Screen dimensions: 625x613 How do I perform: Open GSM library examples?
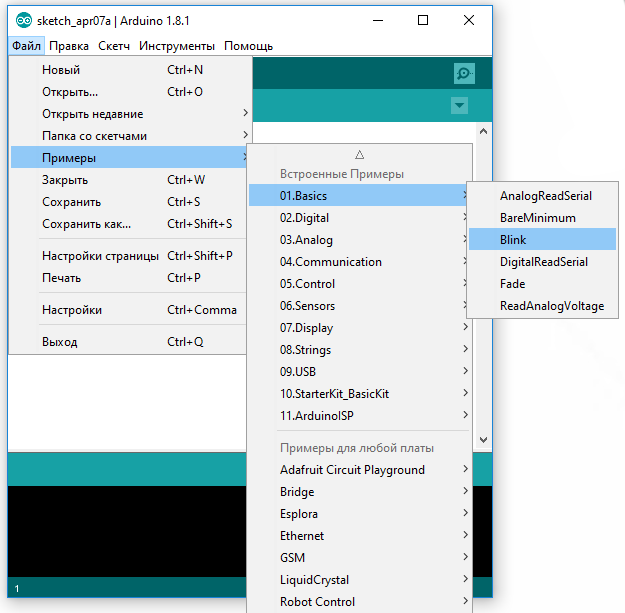[359, 557]
